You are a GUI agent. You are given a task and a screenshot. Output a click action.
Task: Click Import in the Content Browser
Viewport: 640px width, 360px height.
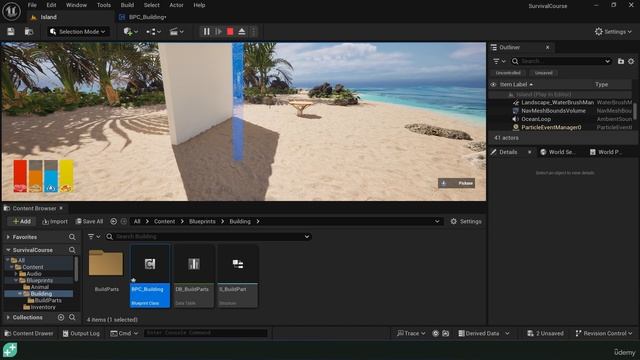(x=55, y=222)
